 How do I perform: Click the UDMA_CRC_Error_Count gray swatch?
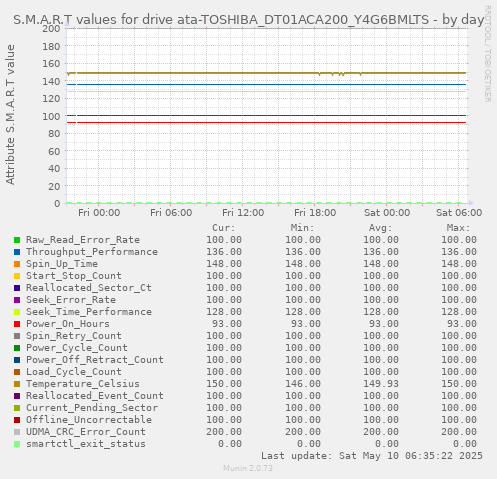[17, 432]
